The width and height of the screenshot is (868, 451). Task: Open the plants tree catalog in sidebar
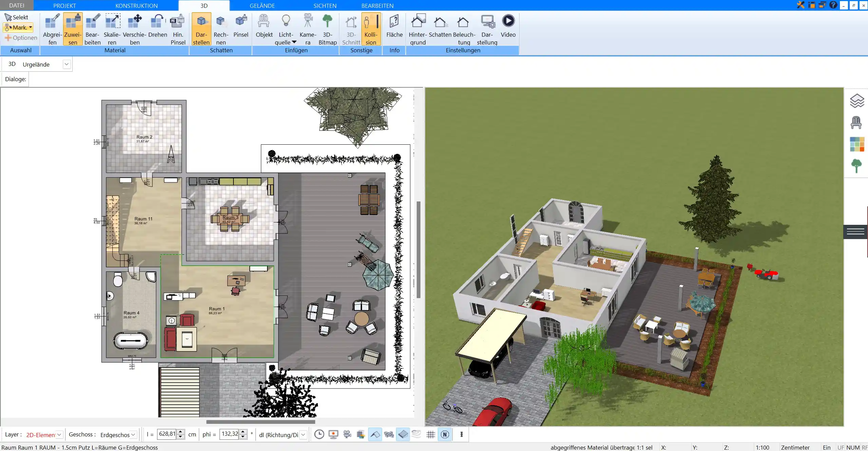pos(856,166)
